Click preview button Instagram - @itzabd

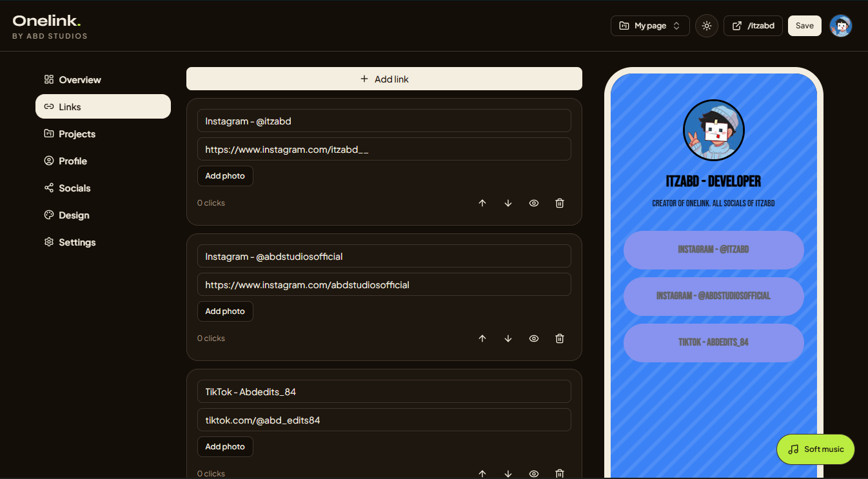pos(714,249)
